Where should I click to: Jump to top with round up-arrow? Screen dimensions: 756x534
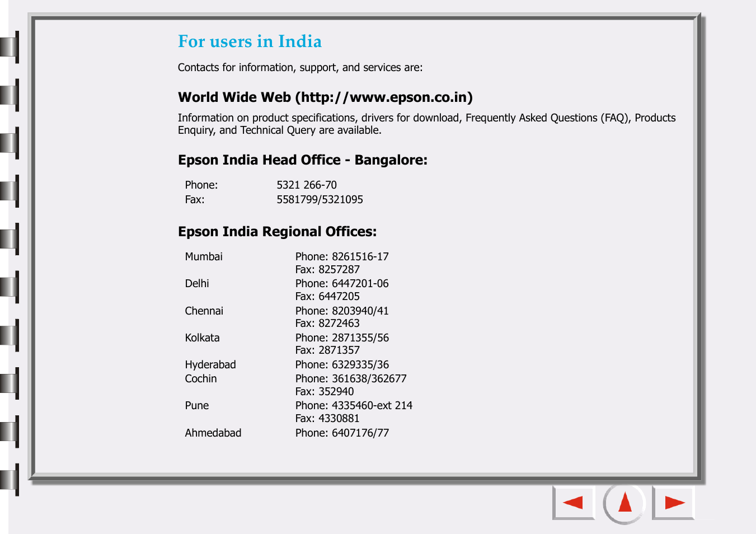coord(624,503)
